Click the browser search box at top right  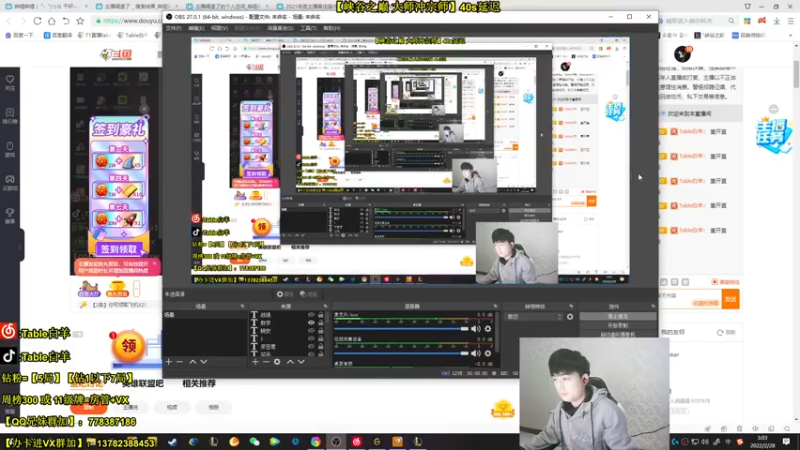coord(697,21)
